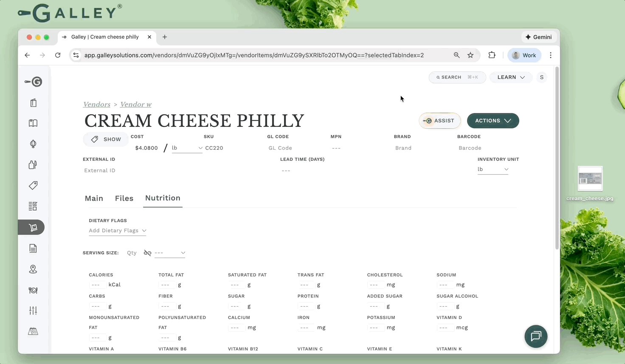Toggle the serving size unit link icon

pos(147,253)
